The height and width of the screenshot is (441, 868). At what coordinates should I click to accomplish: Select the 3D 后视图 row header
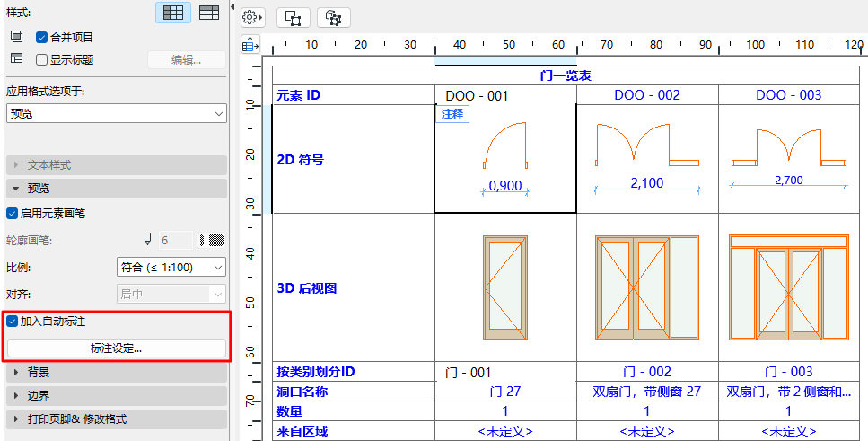click(354, 288)
